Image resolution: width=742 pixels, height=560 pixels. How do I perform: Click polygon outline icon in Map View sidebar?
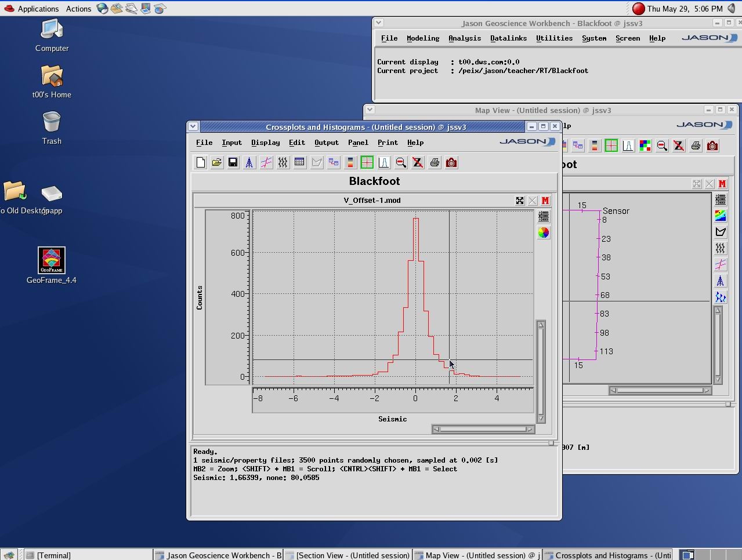pos(721,232)
